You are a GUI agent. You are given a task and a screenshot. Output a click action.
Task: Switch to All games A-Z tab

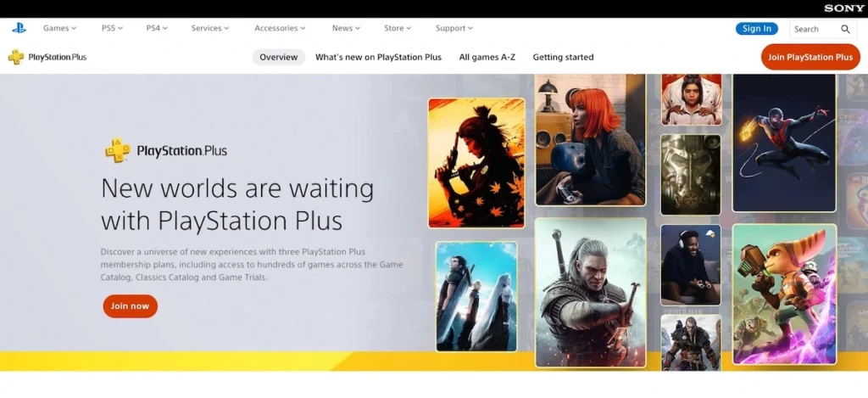click(487, 57)
